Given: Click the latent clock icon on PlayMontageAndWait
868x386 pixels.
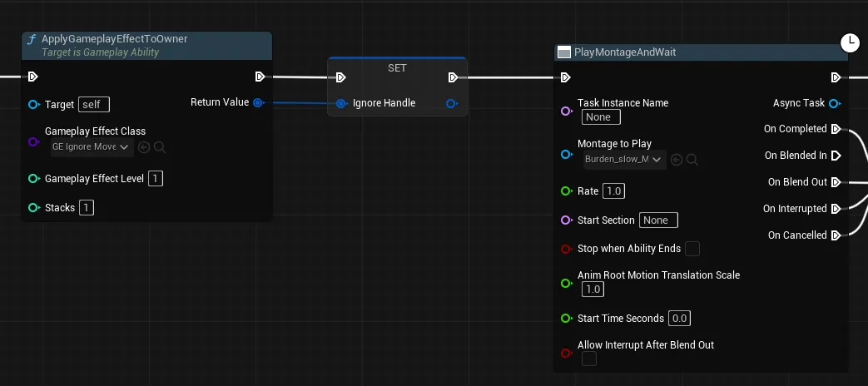Looking at the screenshot, I should coord(850,43).
